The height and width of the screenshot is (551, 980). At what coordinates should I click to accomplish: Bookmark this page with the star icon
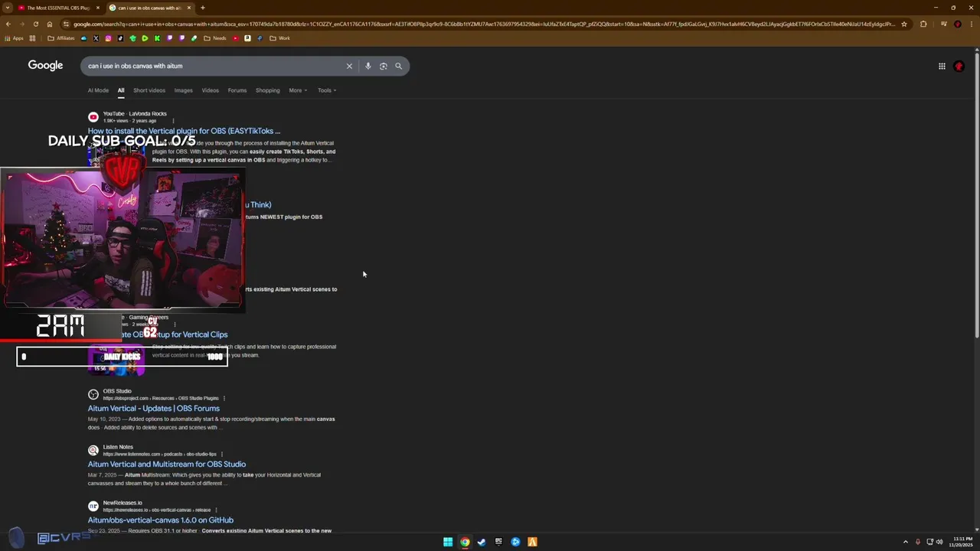click(904, 24)
